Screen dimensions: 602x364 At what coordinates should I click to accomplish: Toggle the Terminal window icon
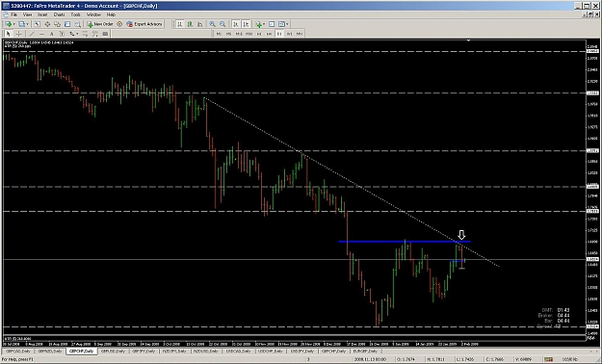pyautogui.click(x=67, y=24)
